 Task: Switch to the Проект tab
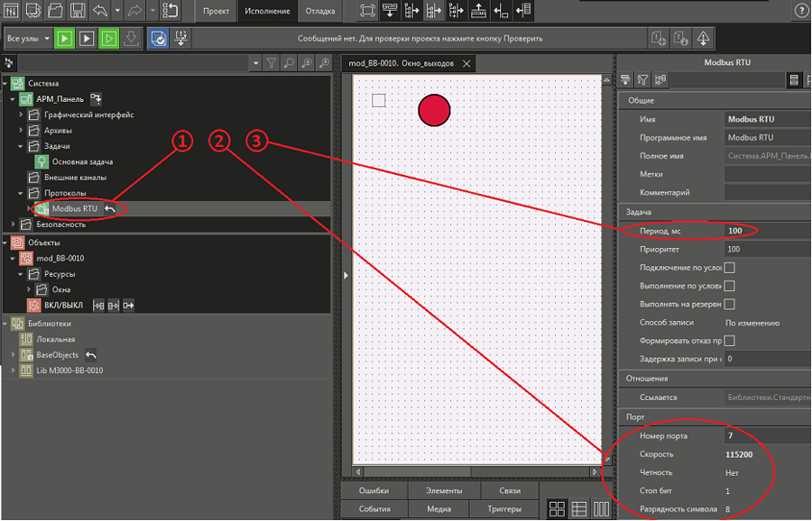[217, 12]
